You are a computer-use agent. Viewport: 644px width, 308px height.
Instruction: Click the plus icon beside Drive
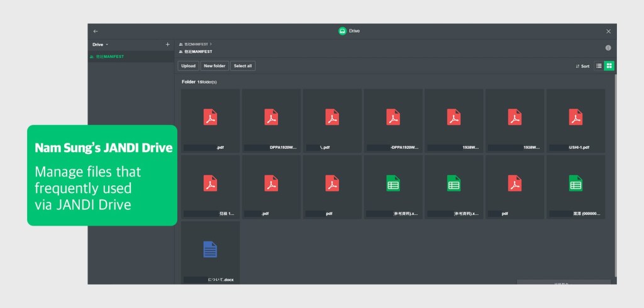(x=167, y=45)
